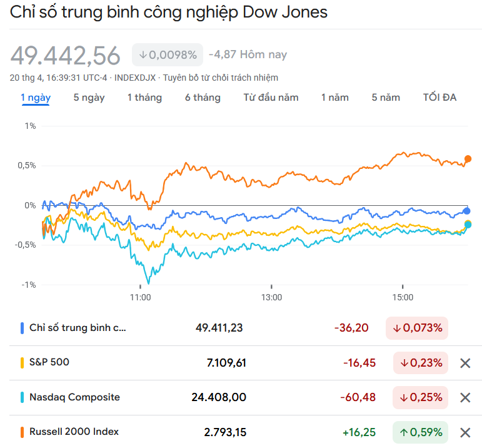Switch to the "5 ngày" range tab
482x448 pixels.
click(89, 98)
